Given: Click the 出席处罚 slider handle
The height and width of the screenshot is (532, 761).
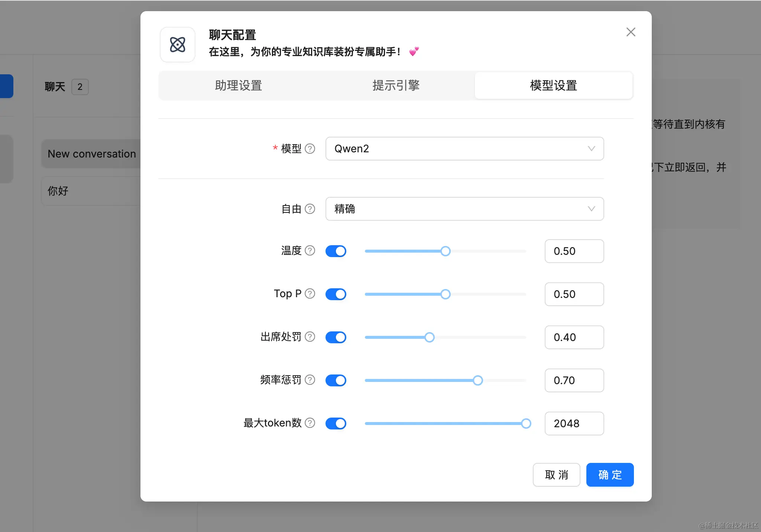Looking at the screenshot, I should click(x=430, y=337).
